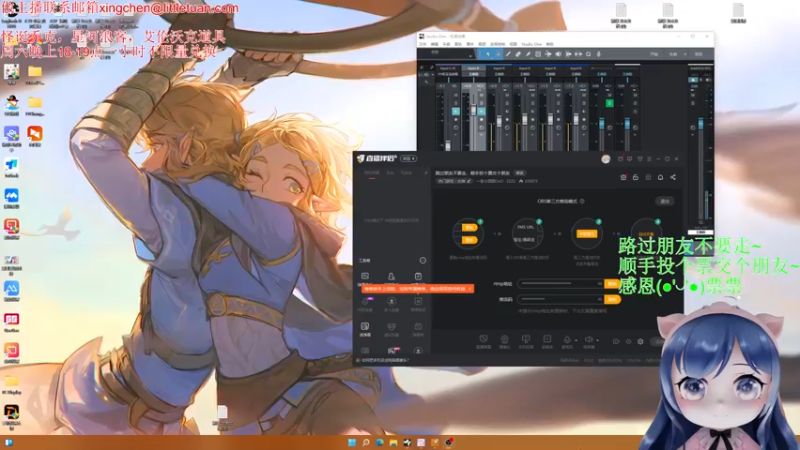
Task: Dismiss the orange notification banner with its X
Action: (470, 289)
